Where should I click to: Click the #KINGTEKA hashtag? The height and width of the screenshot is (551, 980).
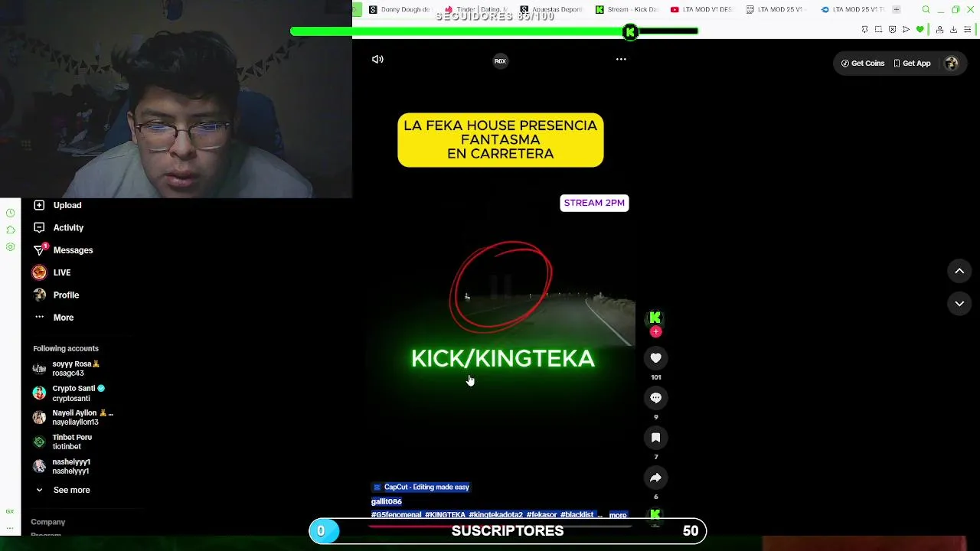tap(445, 515)
